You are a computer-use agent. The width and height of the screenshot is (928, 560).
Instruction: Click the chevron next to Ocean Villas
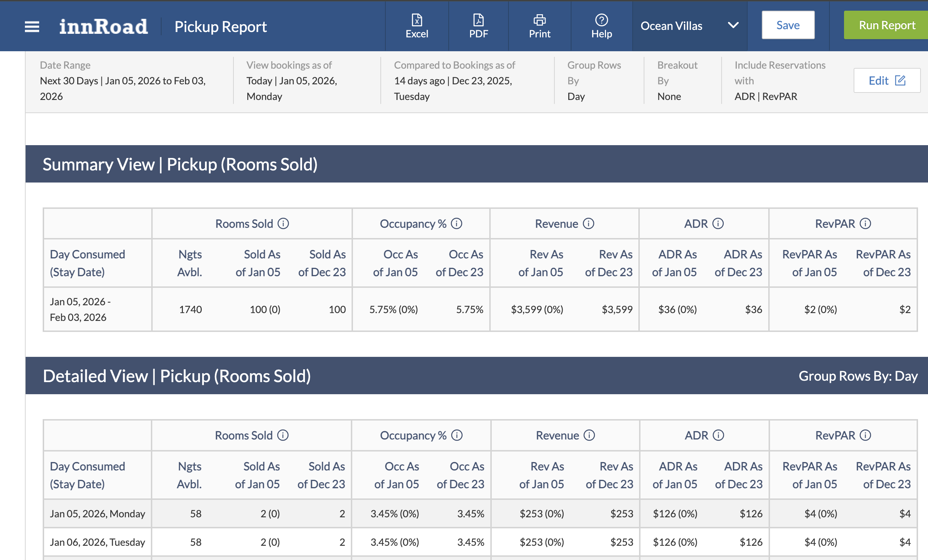point(733,25)
